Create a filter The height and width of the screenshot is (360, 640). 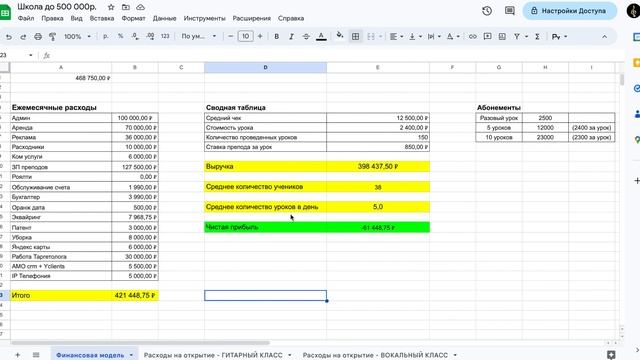tap(517, 37)
